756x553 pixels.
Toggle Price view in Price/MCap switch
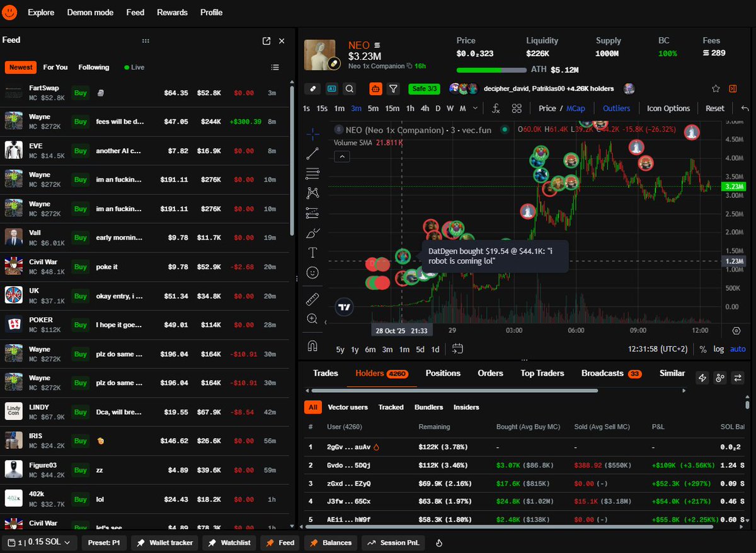click(547, 108)
